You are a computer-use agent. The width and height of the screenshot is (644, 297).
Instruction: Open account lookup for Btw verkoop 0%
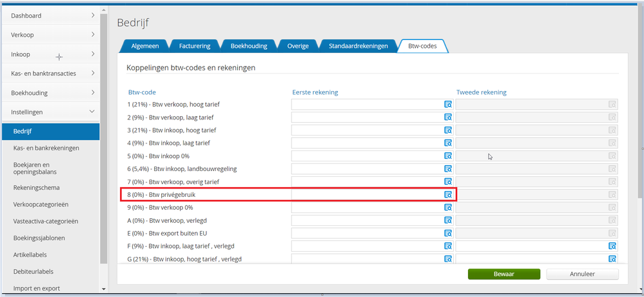[447, 207]
